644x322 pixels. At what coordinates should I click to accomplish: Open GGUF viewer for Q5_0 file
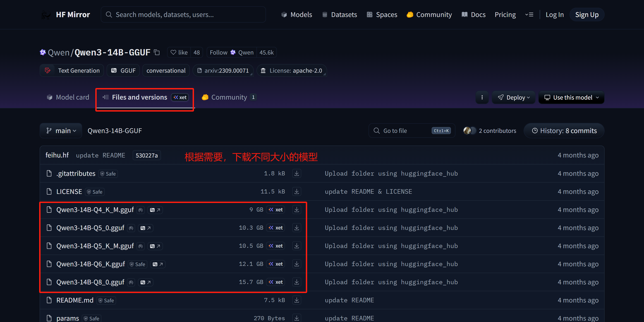(146, 228)
